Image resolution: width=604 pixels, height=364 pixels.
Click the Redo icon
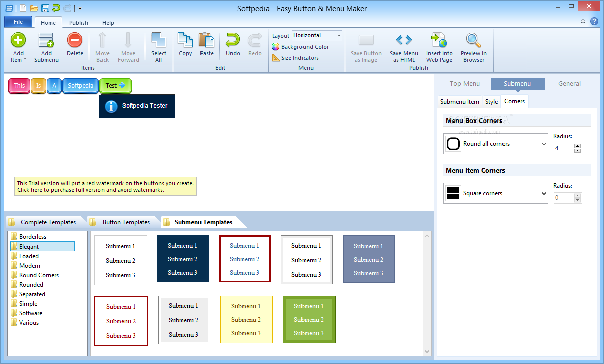(255, 40)
